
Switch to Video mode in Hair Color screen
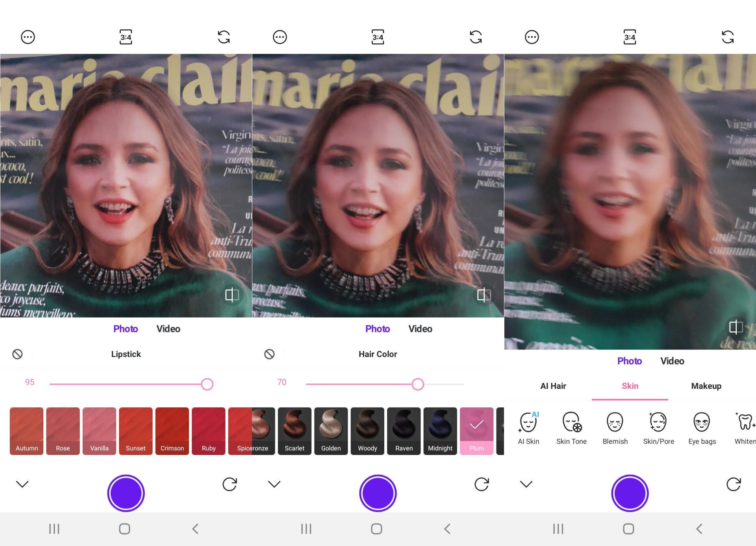pos(420,329)
